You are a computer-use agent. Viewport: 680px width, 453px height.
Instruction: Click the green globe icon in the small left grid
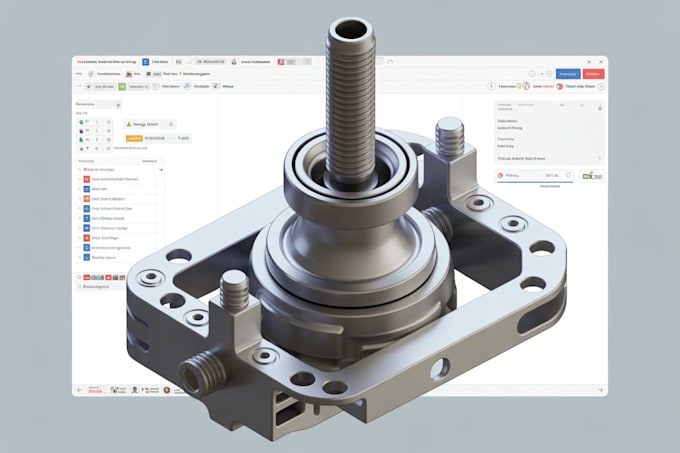point(81,122)
